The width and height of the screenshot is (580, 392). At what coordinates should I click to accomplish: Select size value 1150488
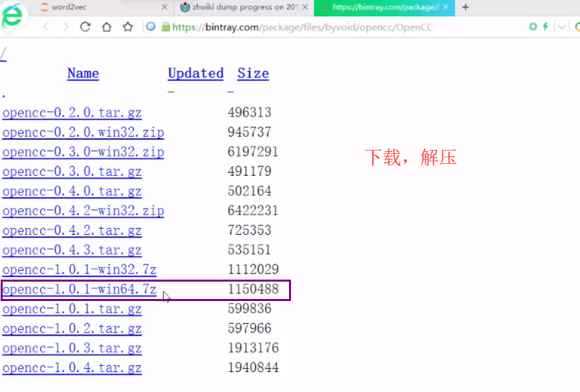(x=253, y=288)
